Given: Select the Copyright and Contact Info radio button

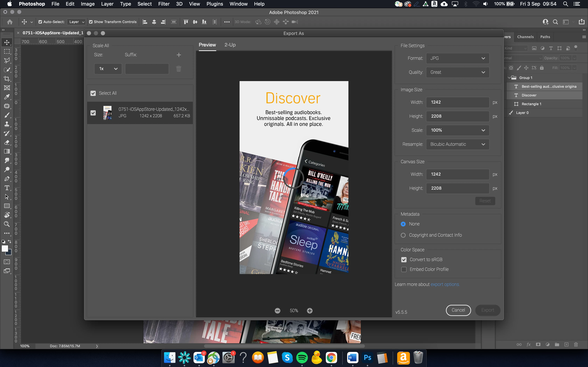Looking at the screenshot, I should click(x=403, y=235).
